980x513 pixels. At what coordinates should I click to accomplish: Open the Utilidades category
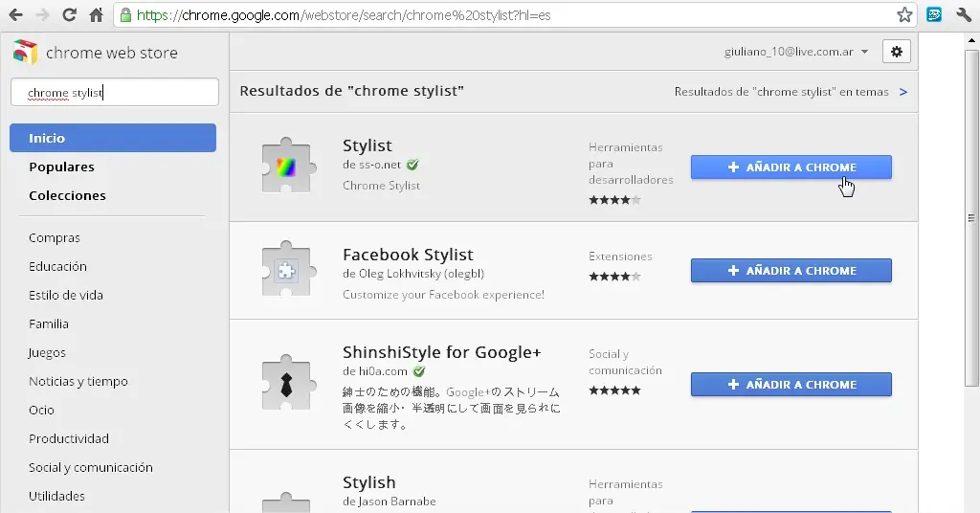56,497
